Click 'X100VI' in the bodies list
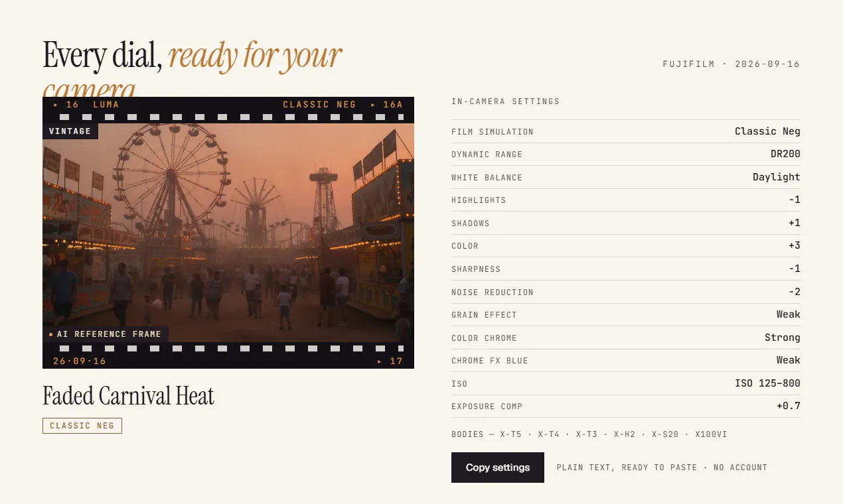The width and height of the screenshot is (843, 504). click(711, 434)
